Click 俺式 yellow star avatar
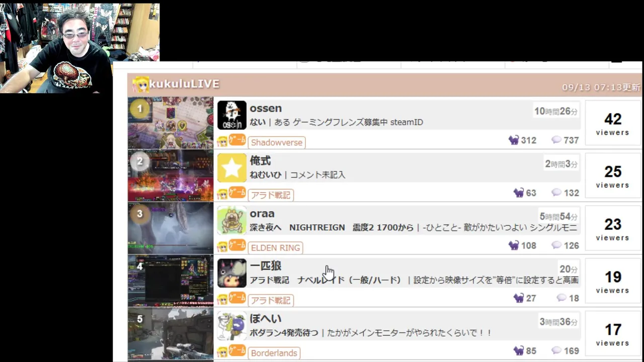 [x=232, y=168]
